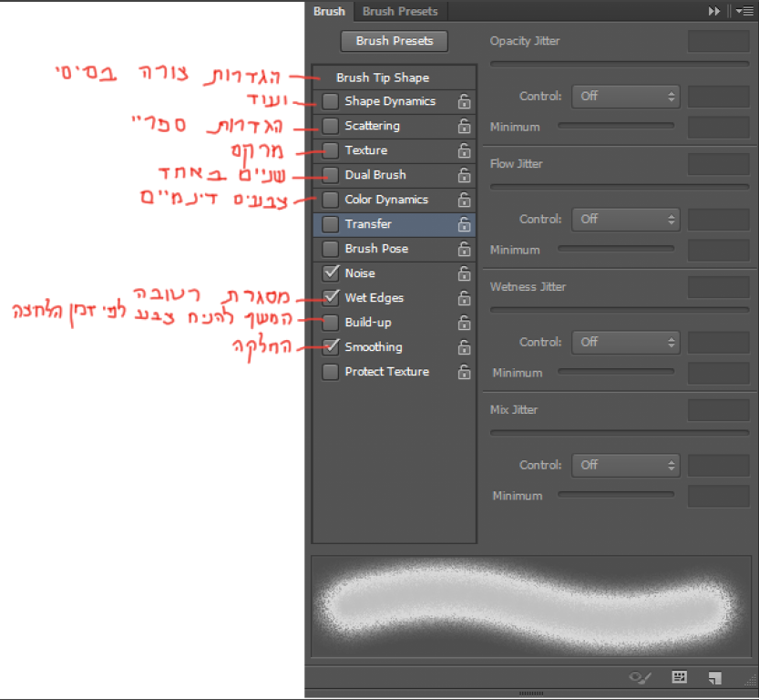
Task: Toggle the lock icon for Transfer
Action: (464, 224)
